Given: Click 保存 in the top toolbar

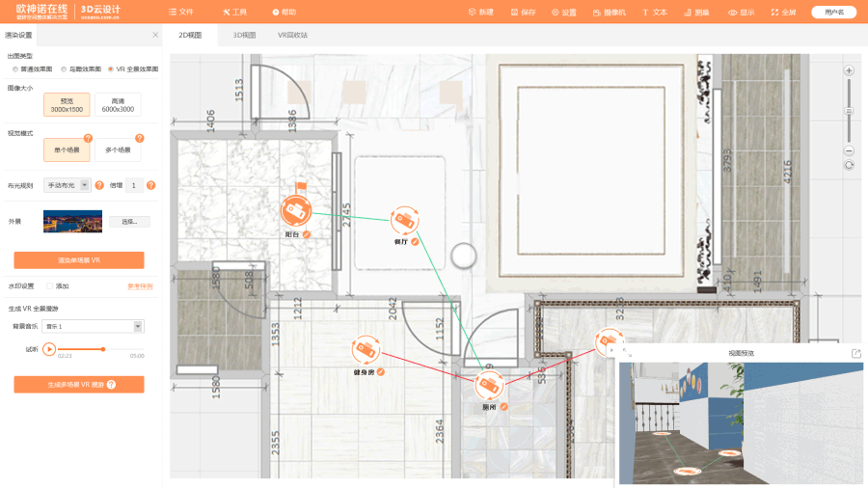Looking at the screenshot, I should 523,13.
